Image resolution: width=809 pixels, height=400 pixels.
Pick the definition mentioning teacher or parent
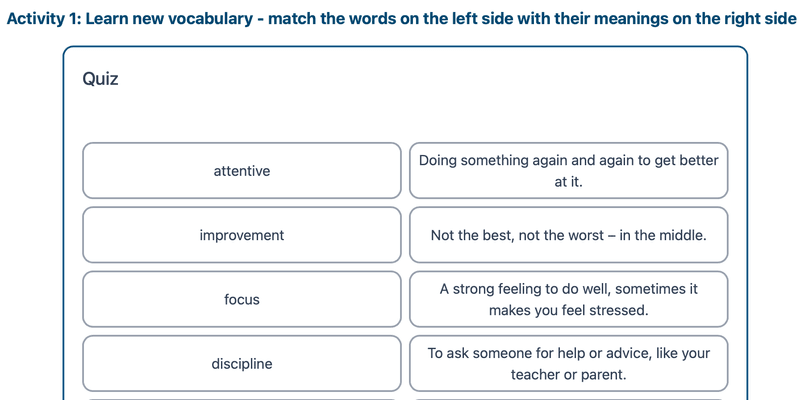568,364
